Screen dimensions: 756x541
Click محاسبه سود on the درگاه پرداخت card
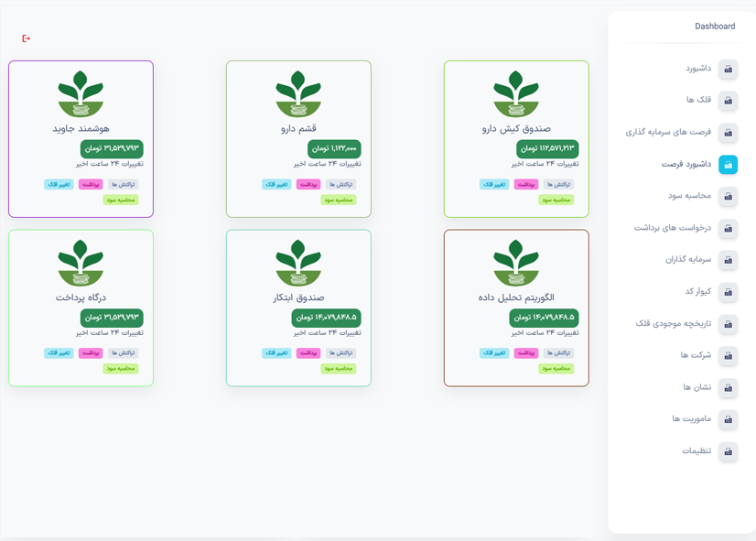(121, 369)
